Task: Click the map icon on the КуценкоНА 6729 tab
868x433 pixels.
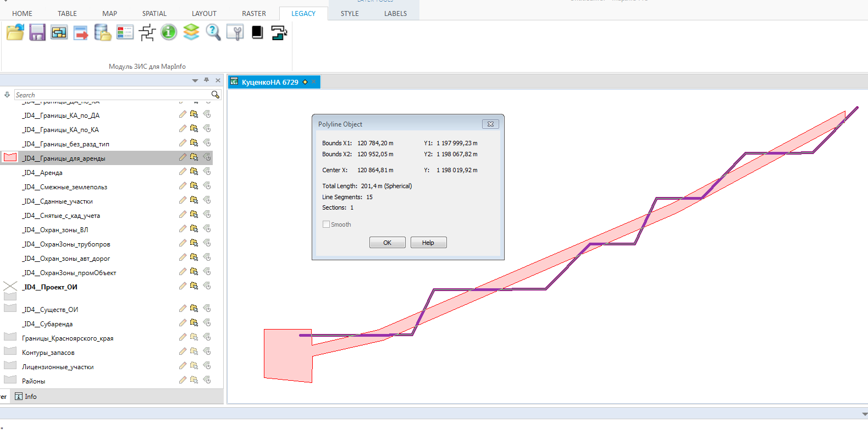Action: [234, 81]
